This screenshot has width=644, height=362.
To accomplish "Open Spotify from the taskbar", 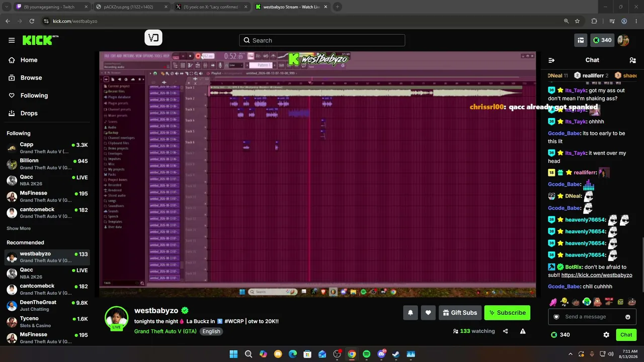I will tap(366, 354).
